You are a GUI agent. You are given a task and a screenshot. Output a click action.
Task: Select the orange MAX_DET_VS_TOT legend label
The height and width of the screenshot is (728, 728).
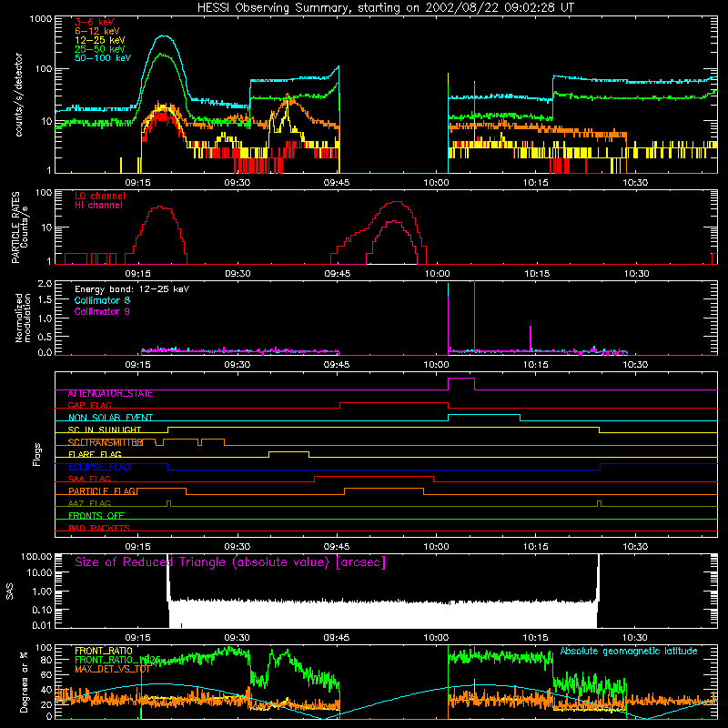coord(112,669)
